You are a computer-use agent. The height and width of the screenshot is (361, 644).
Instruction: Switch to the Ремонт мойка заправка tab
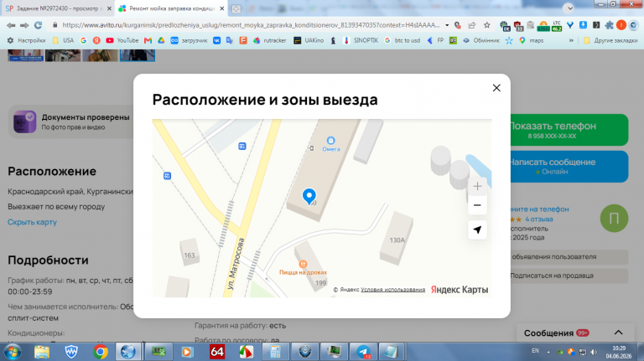click(x=172, y=8)
